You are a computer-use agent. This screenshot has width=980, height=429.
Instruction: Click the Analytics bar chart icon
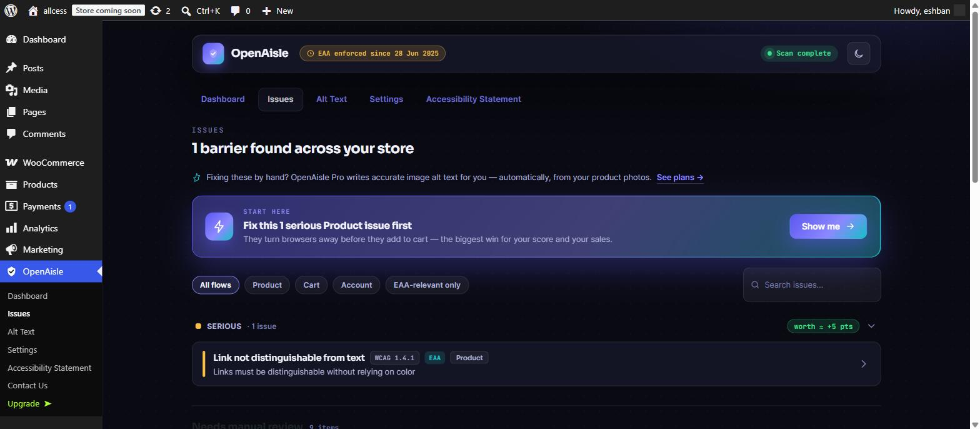tap(11, 228)
